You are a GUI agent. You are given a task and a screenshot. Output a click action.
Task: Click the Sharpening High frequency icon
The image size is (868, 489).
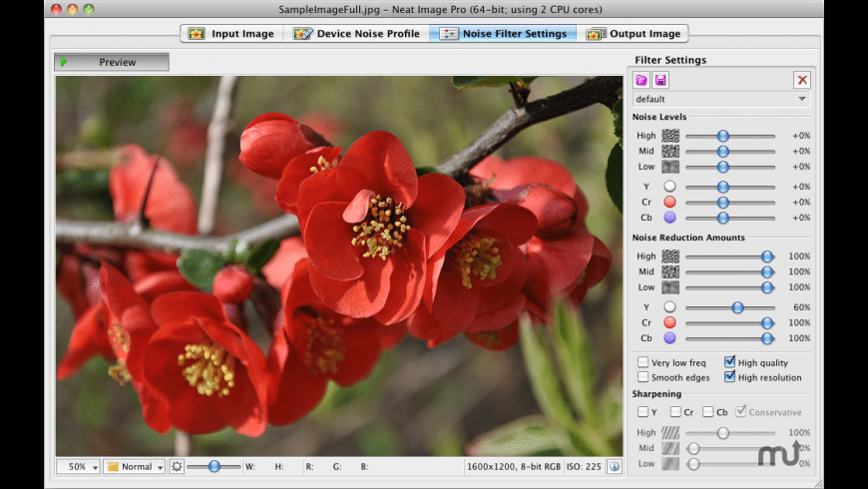(670, 432)
